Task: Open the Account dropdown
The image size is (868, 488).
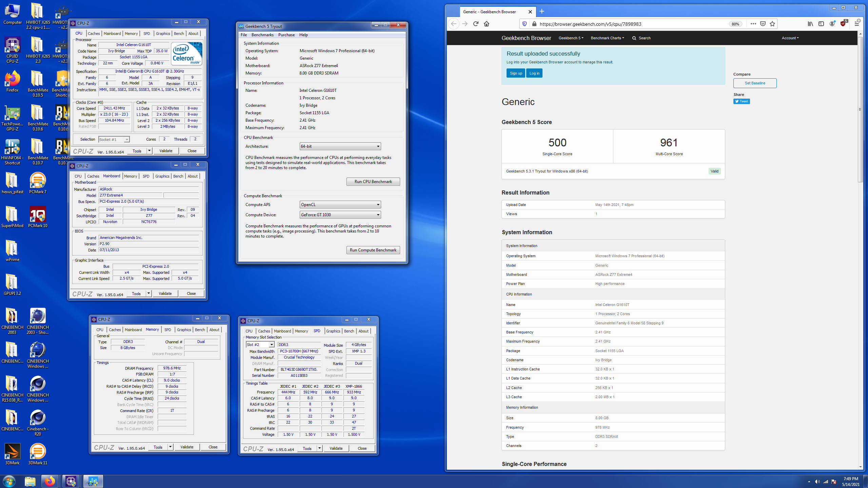Action: pyautogui.click(x=790, y=38)
